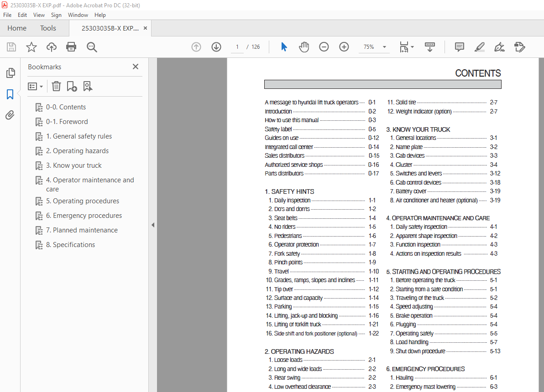Open the zoom level dropdown
Image resolution: width=544 pixels, height=392 pixels.
click(384, 47)
